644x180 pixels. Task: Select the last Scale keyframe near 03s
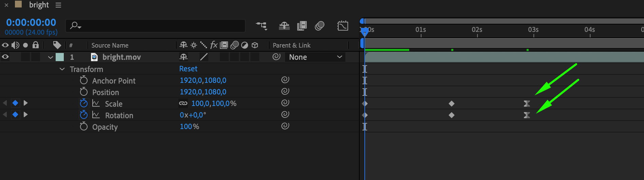(x=527, y=104)
